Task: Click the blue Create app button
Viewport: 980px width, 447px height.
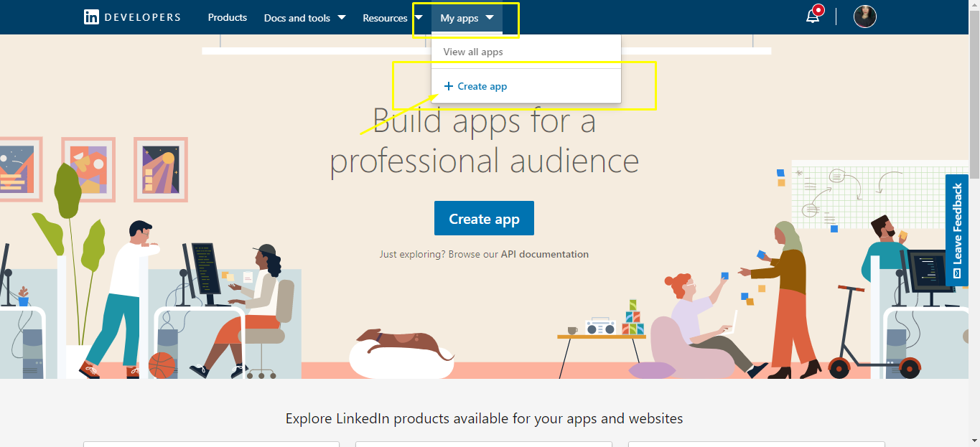Action: point(484,219)
